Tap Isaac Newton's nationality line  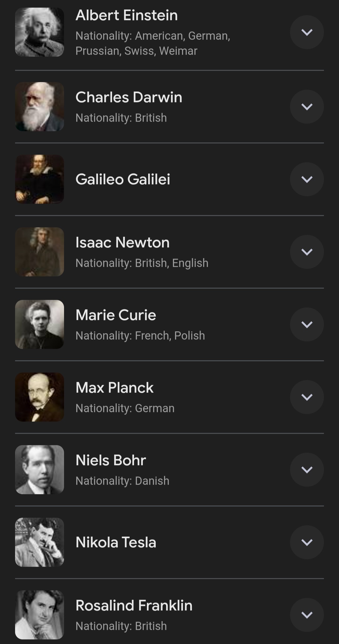coord(142,263)
